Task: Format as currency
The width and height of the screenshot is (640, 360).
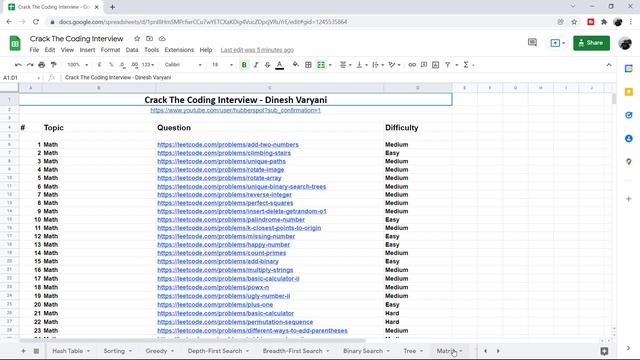Action: point(99,65)
